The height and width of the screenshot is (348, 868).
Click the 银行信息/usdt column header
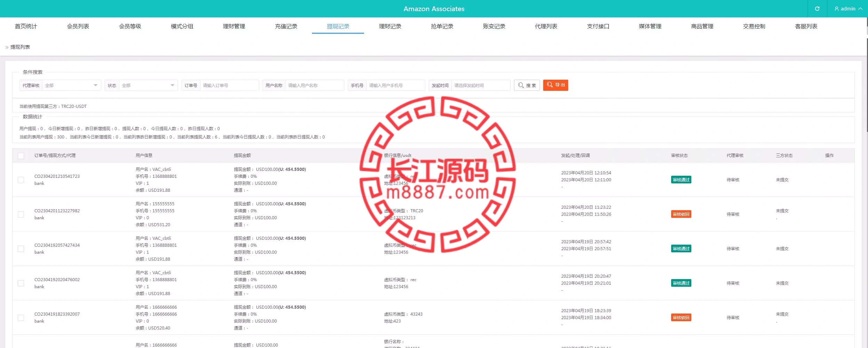pyautogui.click(x=397, y=156)
